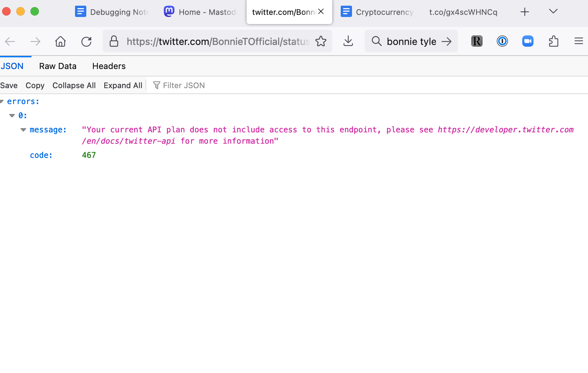Open the Downloads panel
588x373 pixels.
(348, 41)
